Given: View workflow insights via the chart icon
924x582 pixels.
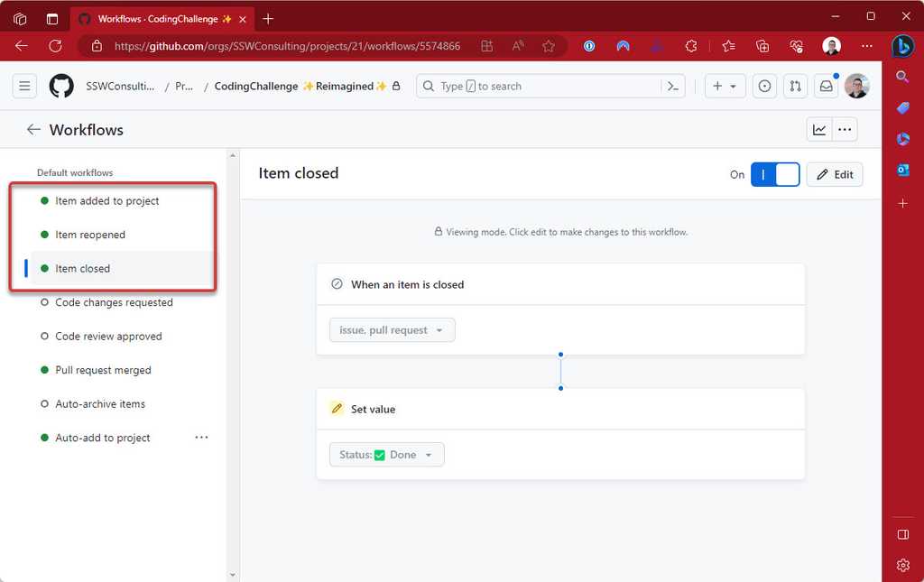Looking at the screenshot, I should click(x=818, y=129).
